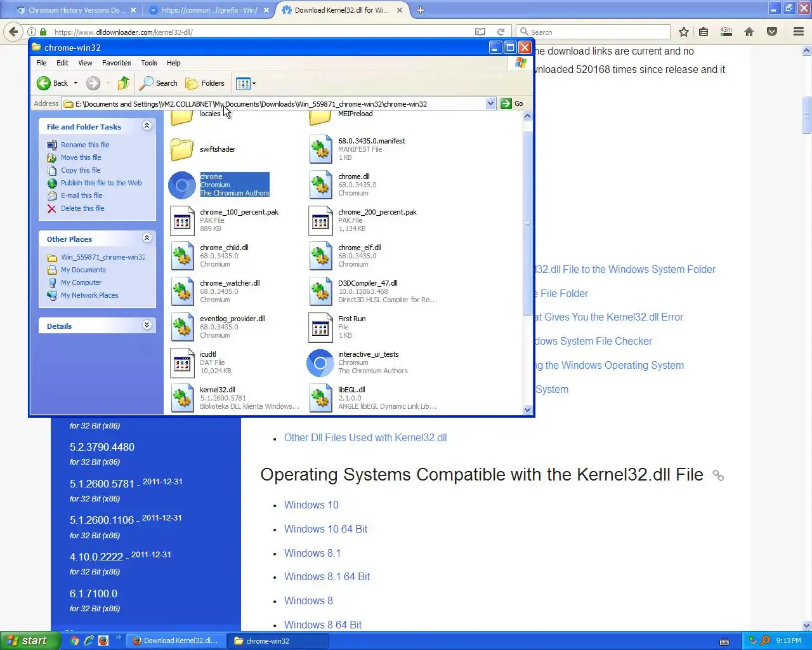Screen dimensions: 812x650
Task: Toggle reader view icon in URL bar
Action: click(480, 32)
